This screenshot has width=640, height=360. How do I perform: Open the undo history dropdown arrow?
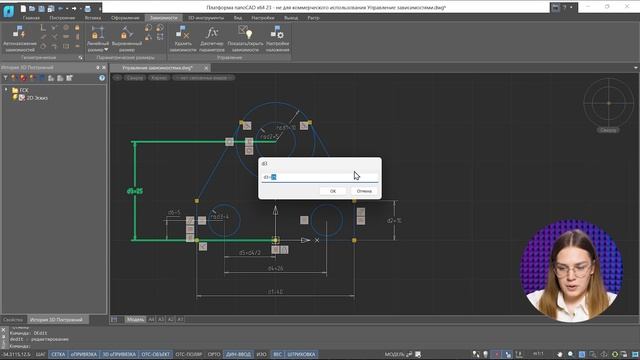67,8
